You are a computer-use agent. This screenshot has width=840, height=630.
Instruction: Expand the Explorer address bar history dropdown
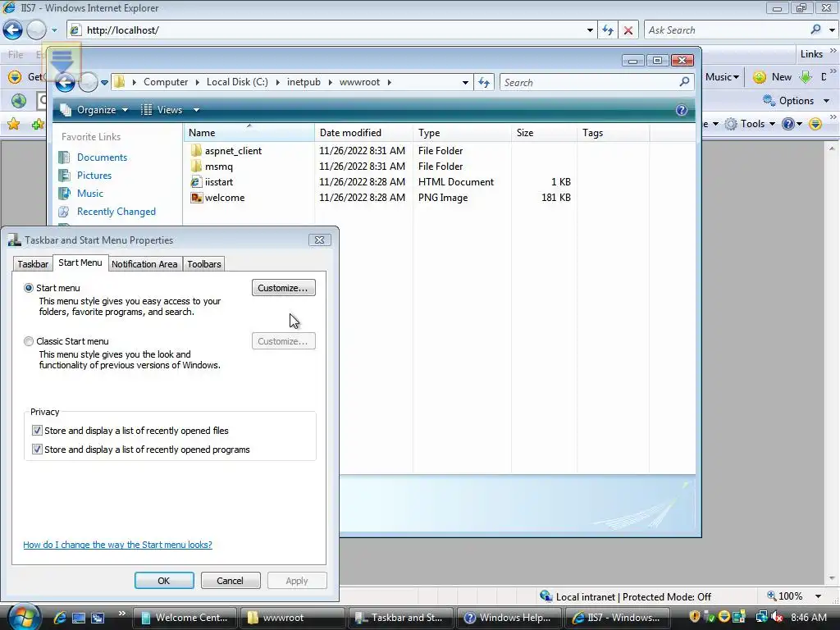(465, 83)
